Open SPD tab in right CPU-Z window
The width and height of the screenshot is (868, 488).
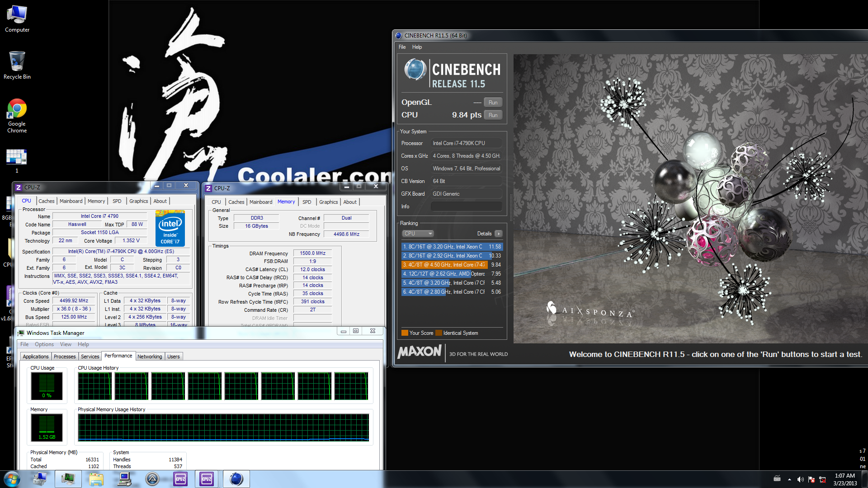[x=307, y=202]
